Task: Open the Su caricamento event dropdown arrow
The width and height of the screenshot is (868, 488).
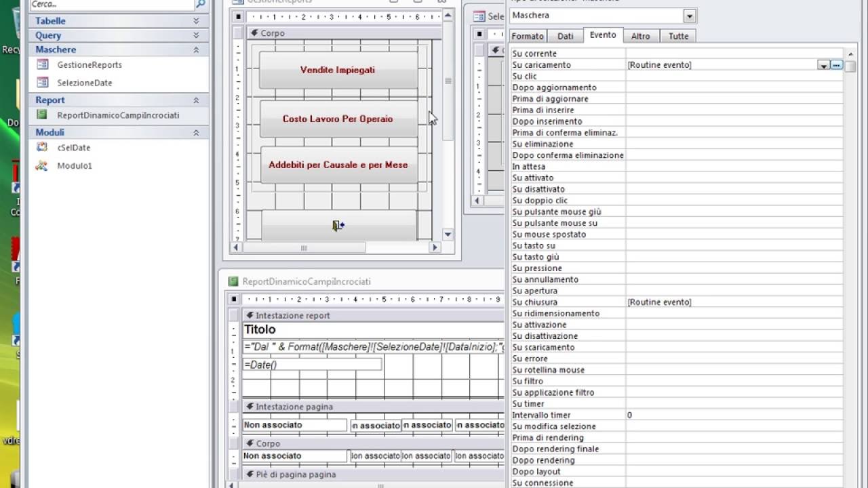Action: point(823,65)
